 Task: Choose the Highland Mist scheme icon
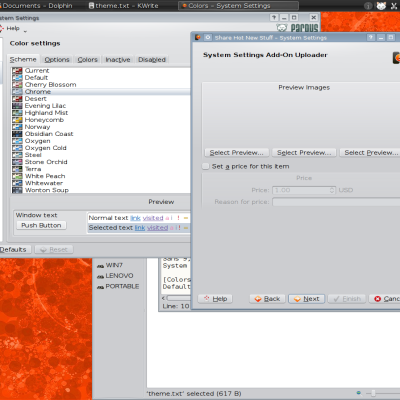point(17,113)
